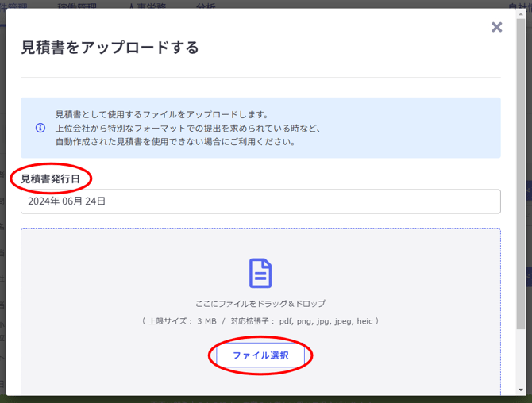Click the document file icon in drop zone
Viewport: 532px width, 403px height.
[x=260, y=273]
